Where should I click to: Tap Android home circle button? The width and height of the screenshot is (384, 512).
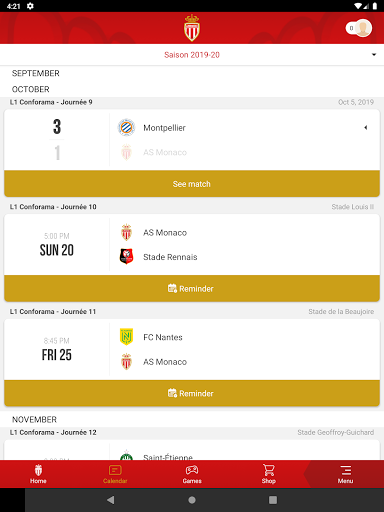tap(192, 500)
